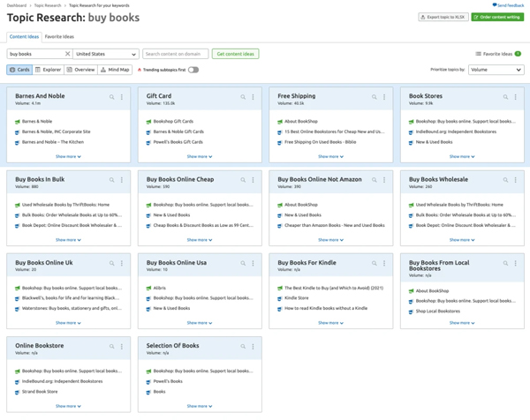Open the Kindle Store link
530x420 pixels.
click(x=297, y=297)
